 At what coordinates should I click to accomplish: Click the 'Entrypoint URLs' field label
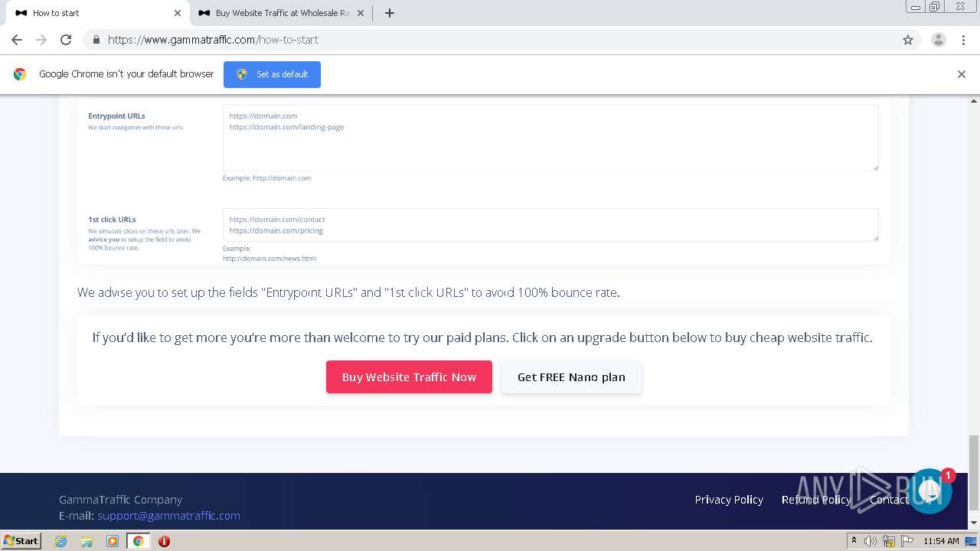116,116
